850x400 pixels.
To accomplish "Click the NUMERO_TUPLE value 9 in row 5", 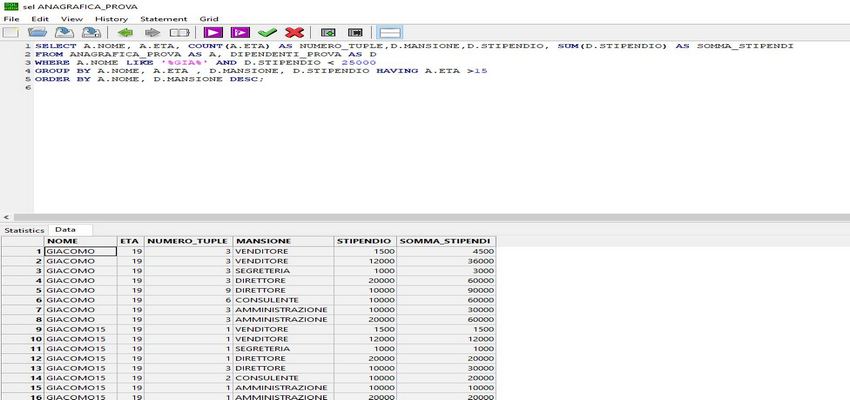I will click(189, 291).
